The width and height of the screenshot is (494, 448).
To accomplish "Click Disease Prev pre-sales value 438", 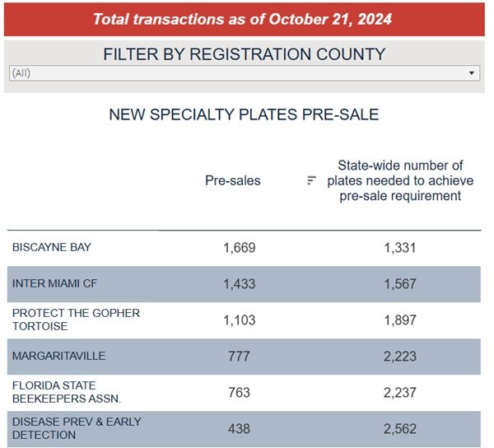I will coord(239,428).
